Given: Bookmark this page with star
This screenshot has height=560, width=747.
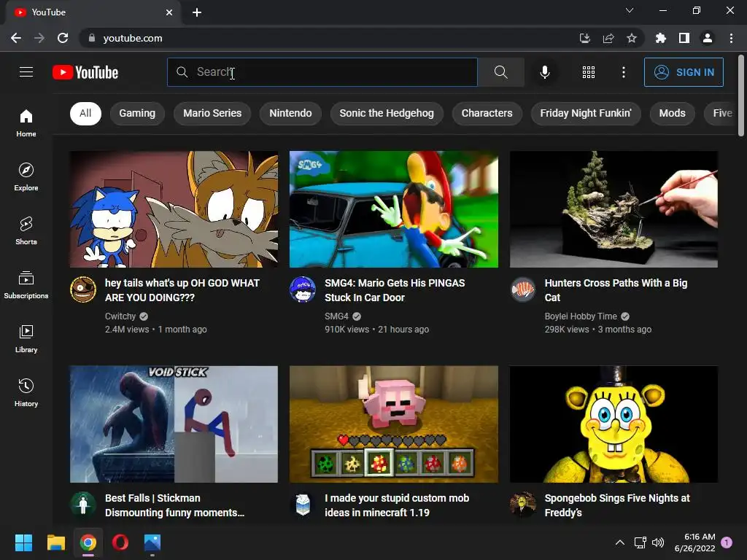Looking at the screenshot, I should coord(631,38).
